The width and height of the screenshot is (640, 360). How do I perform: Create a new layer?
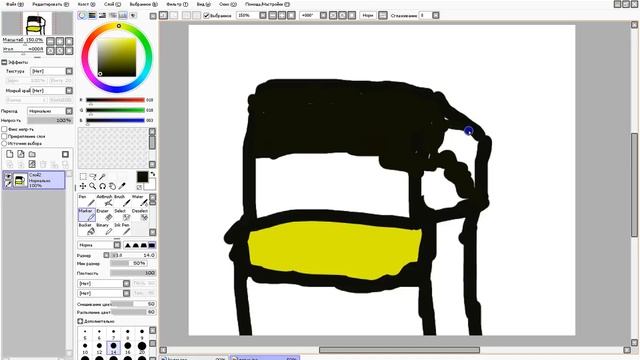pyautogui.click(x=10, y=154)
